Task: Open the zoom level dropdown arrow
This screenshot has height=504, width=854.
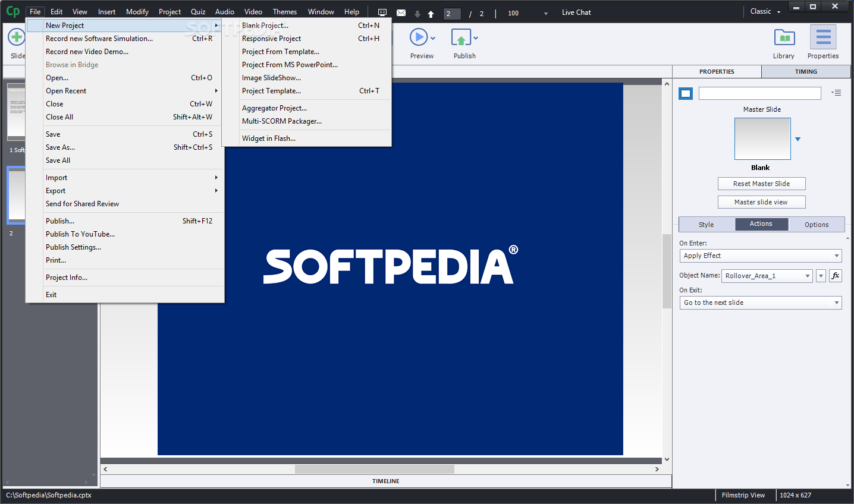Action: tap(546, 13)
